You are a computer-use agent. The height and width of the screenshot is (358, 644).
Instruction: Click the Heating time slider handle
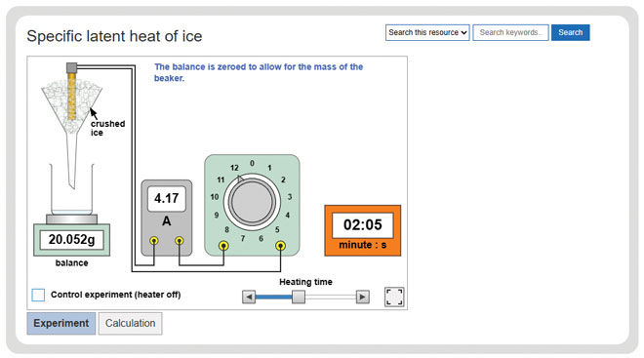pos(299,297)
